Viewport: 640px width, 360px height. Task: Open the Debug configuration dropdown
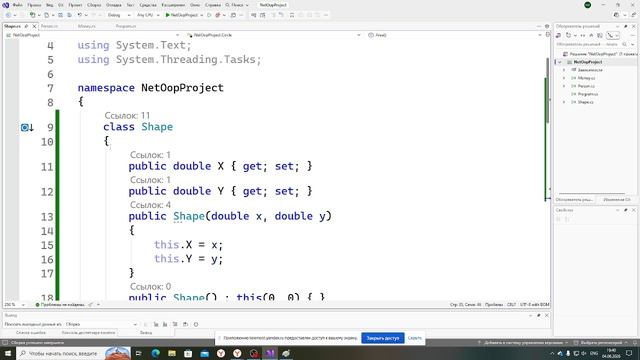(119, 15)
